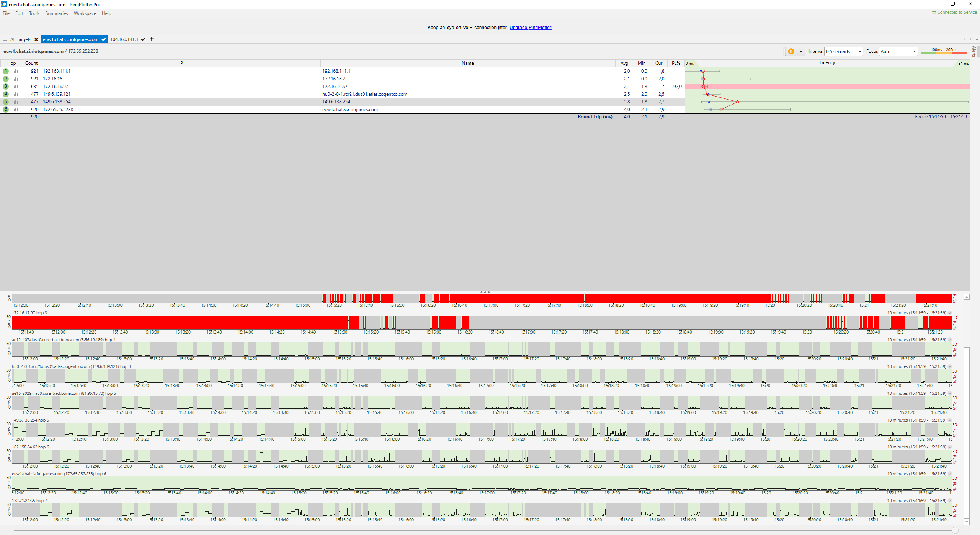Add a new target with the plus icon
This screenshot has width=980, height=535.
tap(152, 39)
